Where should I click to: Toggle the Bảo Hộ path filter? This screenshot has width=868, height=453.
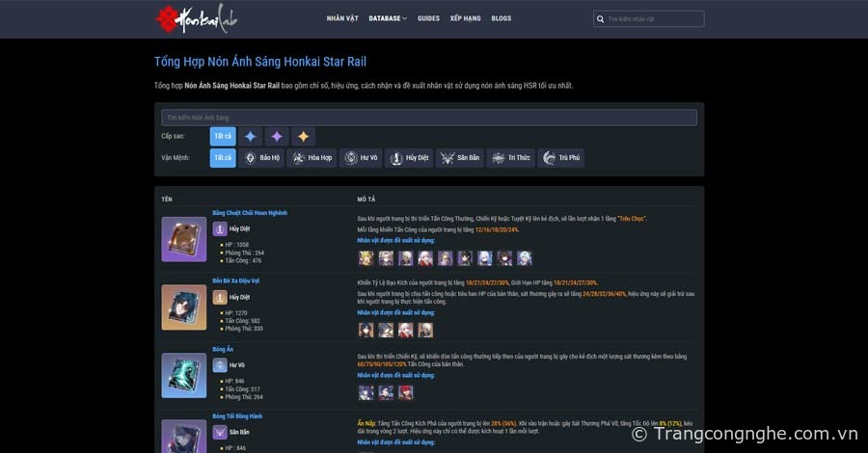pos(260,158)
